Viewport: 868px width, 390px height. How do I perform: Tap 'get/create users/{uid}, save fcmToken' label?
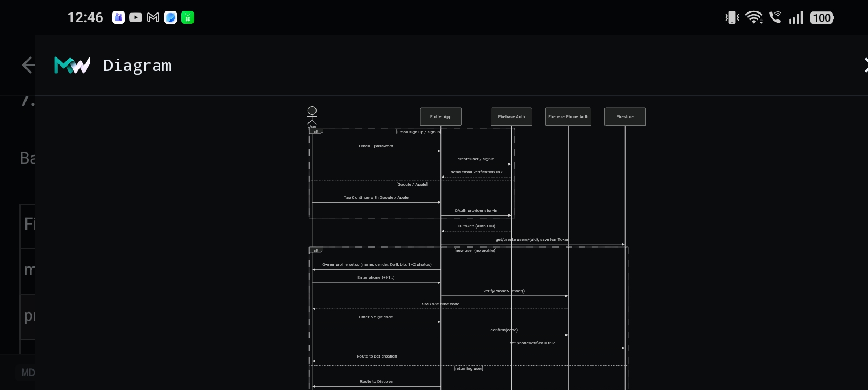coord(532,239)
